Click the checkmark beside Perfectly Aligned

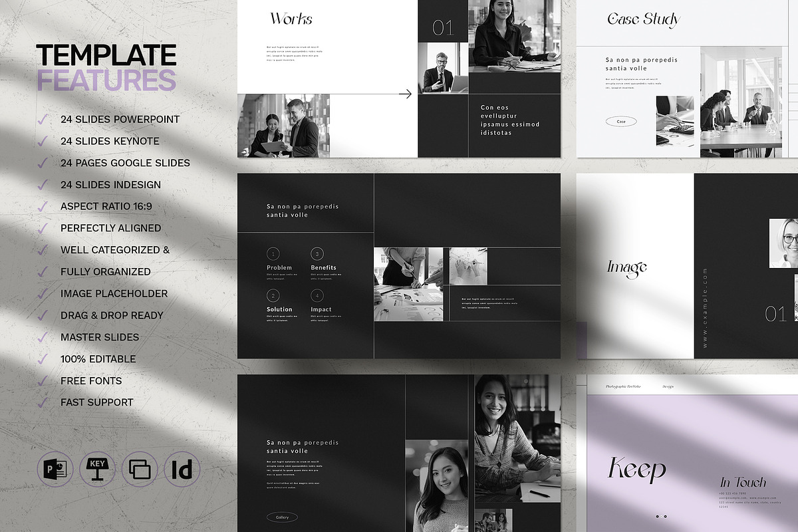tap(43, 228)
